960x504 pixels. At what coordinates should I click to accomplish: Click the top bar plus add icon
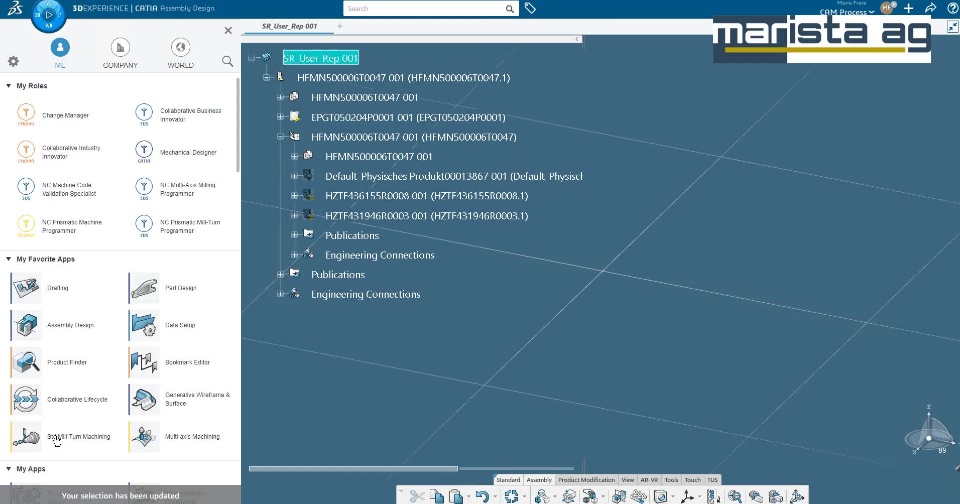pos(909,9)
